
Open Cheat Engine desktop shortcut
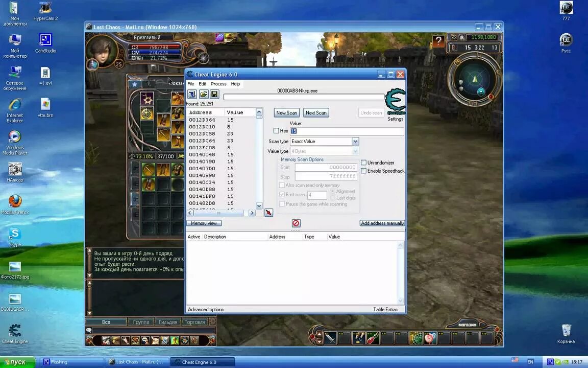(15, 334)
